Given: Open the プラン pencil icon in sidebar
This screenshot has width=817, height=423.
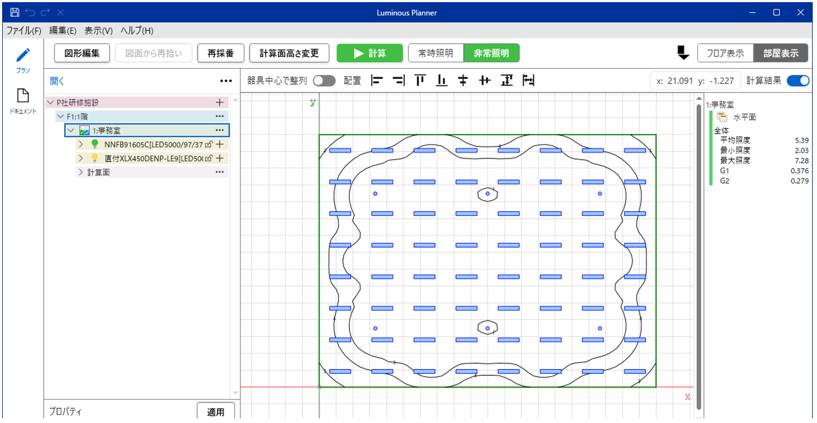Looking at the screenshot, I should point(22,57).
